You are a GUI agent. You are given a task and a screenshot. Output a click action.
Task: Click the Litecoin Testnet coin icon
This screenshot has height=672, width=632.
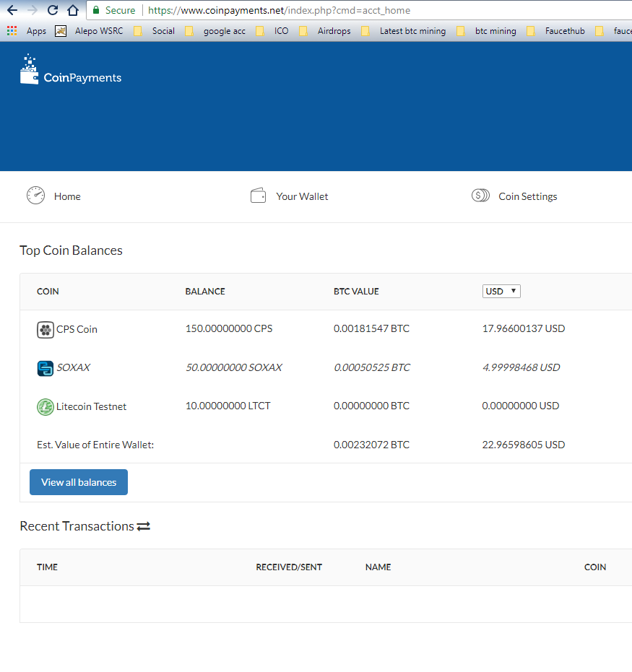tap(45, 406)
